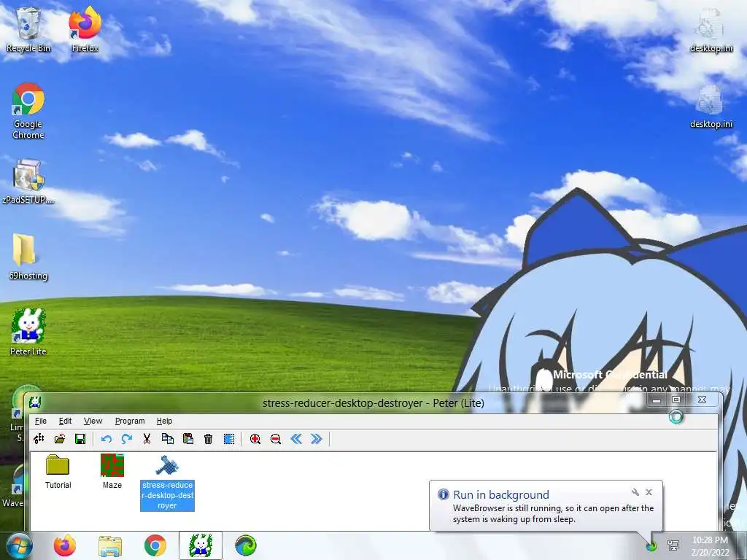Open the Edit menu
This screenshot has height=560, width=747.
click(x=65, y=421)
